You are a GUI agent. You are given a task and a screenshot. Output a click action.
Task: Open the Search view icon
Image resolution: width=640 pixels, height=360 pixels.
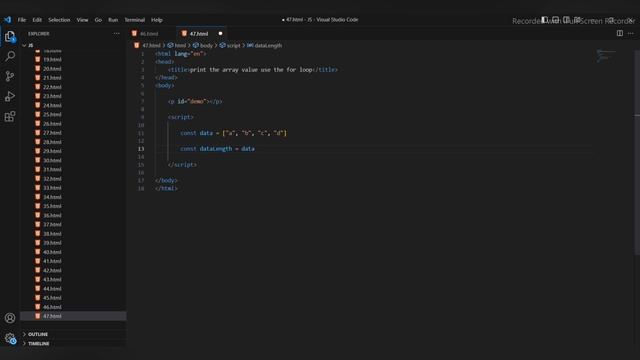click(10, 56)
